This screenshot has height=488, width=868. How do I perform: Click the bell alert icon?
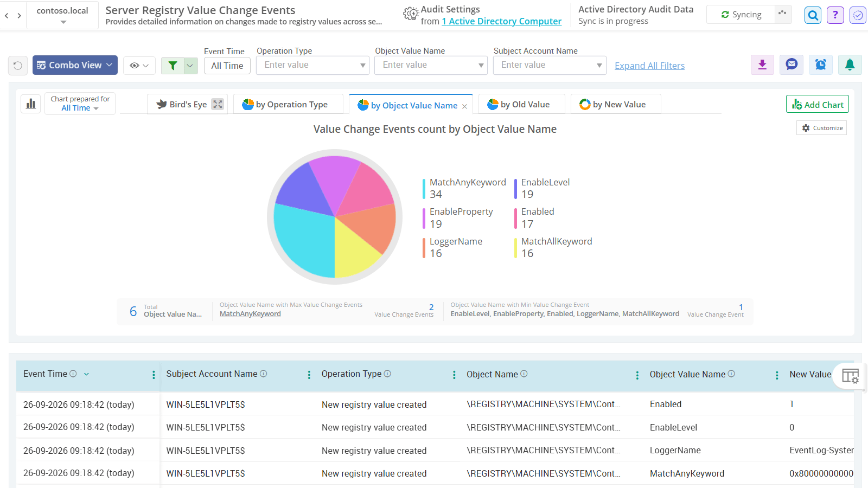click(850, 65)
